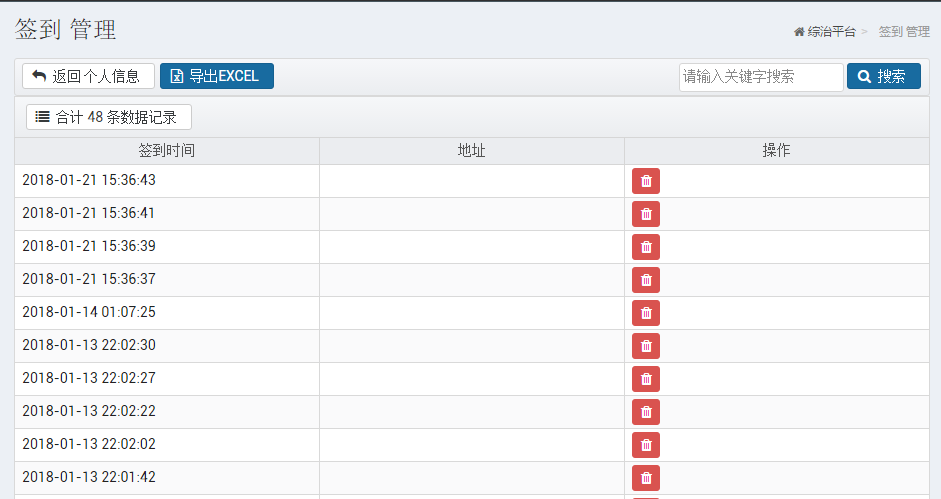Image resolution: width=941 pixels, height=499 pixels.
Task: Click trash icon for 2018-01-13 22:02:27
Action: (x=646, y=380)
